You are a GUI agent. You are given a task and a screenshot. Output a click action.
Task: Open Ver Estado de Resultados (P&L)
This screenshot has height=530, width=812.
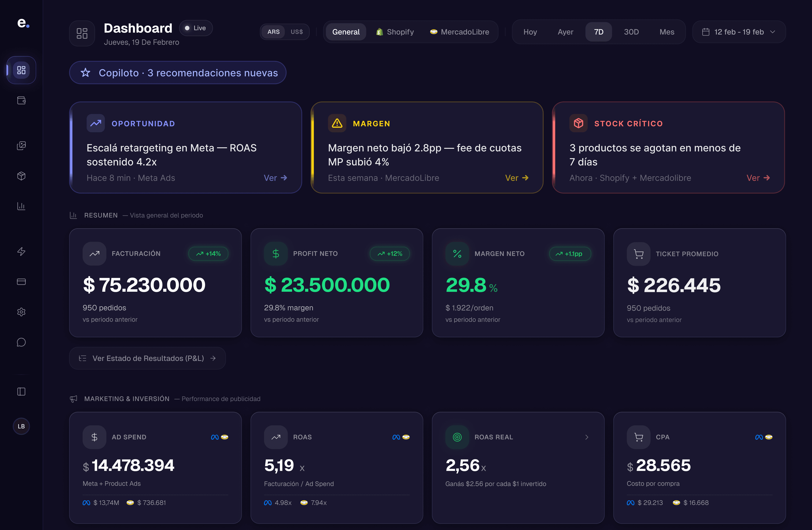pyautogui.click(x=147, y=358)
